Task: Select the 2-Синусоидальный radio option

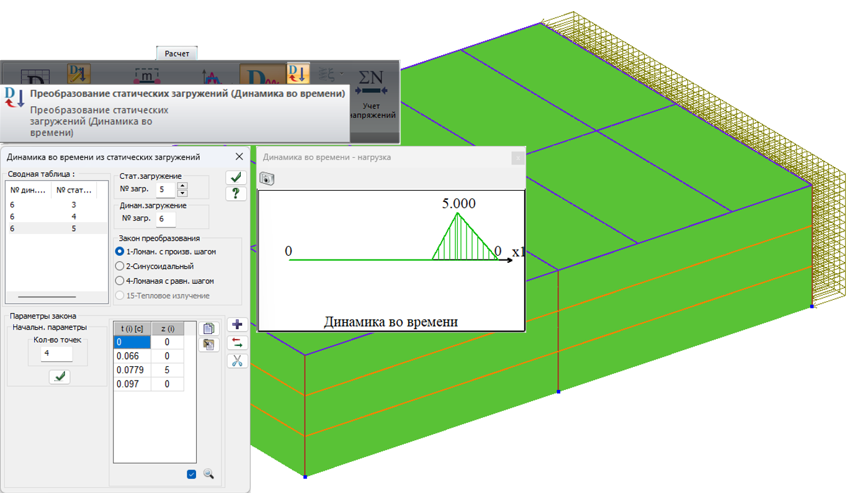Action: (x=120, y=266)
